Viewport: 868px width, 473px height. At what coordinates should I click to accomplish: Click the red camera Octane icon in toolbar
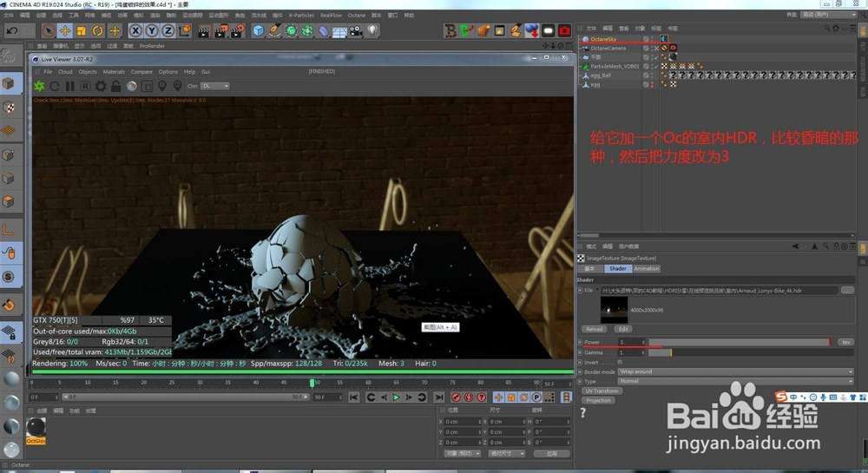click(x=564, y=31)
